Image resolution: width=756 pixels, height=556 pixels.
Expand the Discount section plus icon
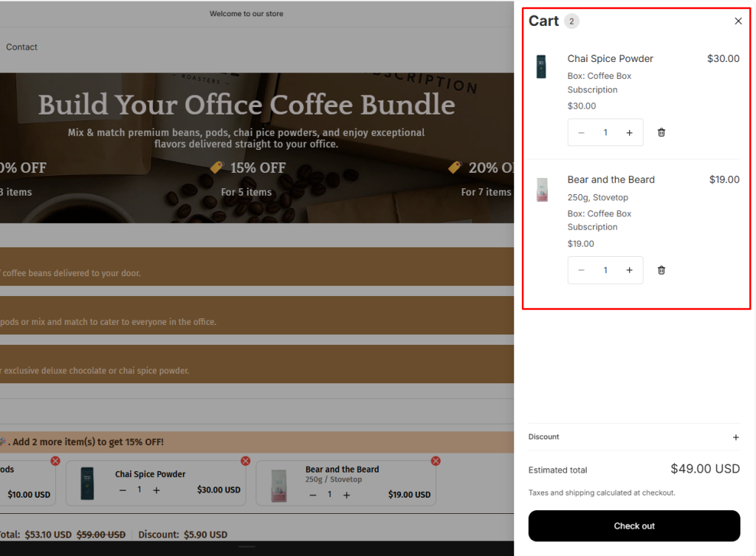click(735, 437)
